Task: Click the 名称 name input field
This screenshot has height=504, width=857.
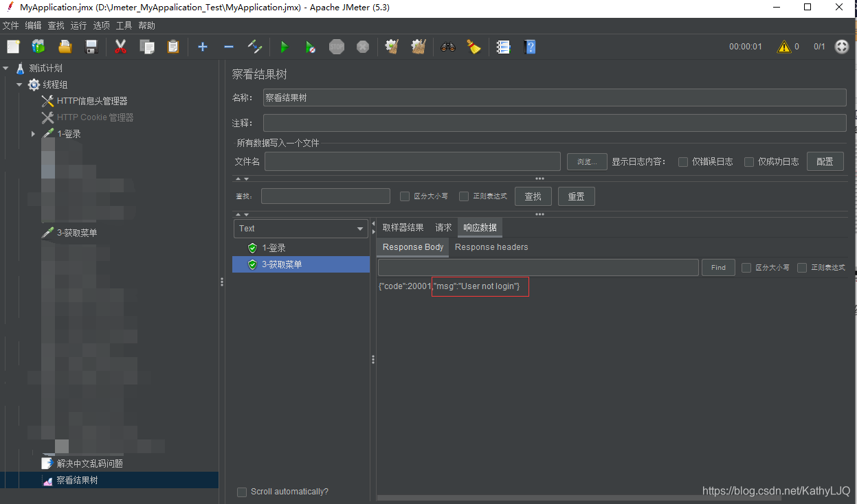Action: point(555,98)
